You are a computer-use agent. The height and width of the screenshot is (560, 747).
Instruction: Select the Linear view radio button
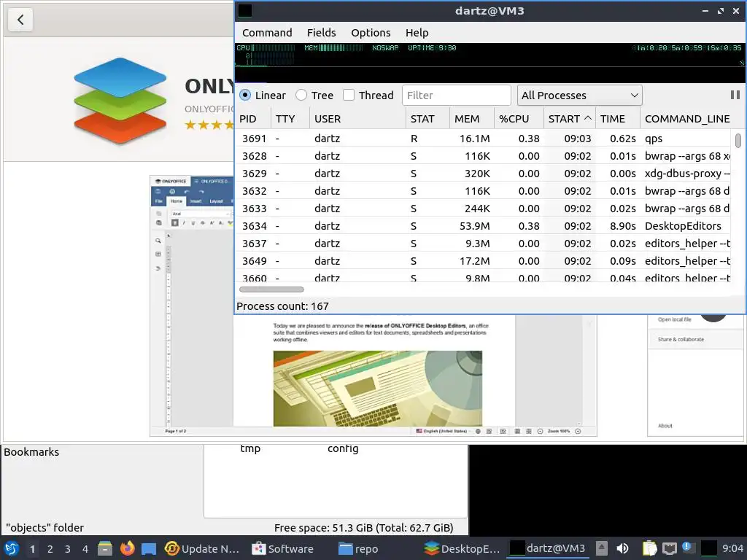pos(245,96)
